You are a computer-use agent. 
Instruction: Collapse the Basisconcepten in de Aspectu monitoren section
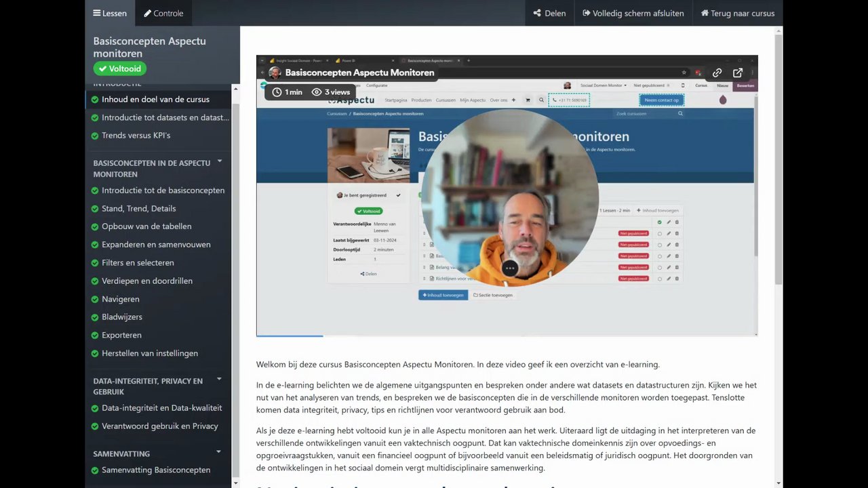(x=219, y=163)
